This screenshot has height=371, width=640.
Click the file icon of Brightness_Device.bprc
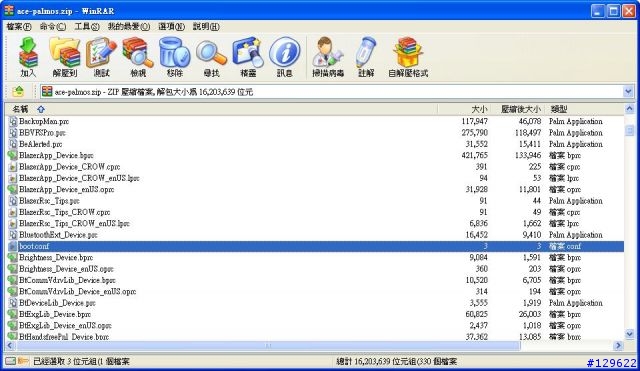tap(13, 258)
